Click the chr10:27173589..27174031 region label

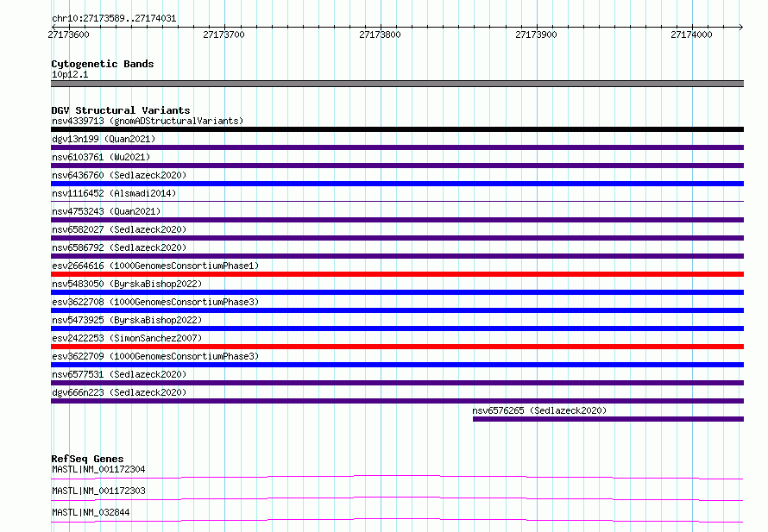[114, 18]
